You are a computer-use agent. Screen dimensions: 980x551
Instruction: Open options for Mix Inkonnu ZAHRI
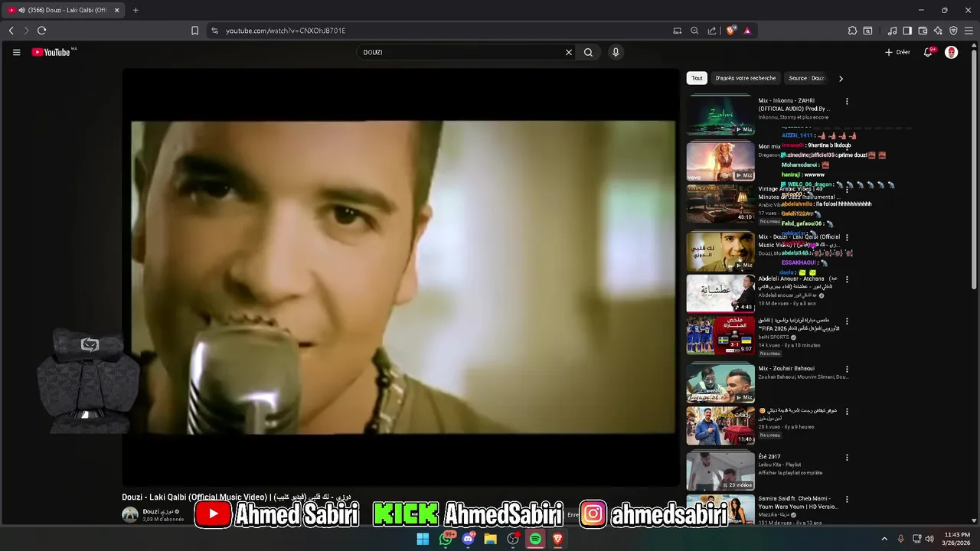point(847,101)
